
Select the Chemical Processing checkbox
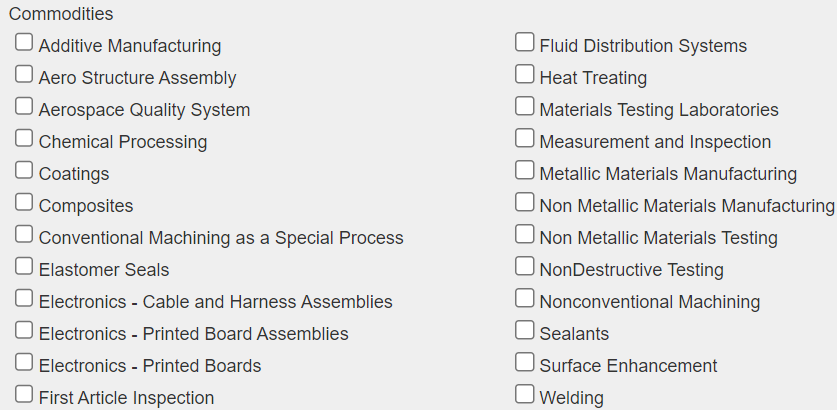(24, 139)
